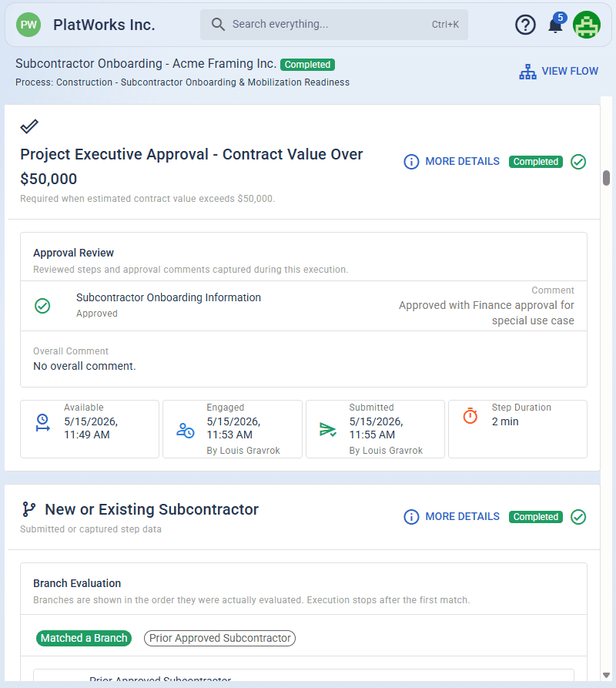616x688 pixels.
Task: Click the Prior Approved Subcontractor chip
Action: 219,638
